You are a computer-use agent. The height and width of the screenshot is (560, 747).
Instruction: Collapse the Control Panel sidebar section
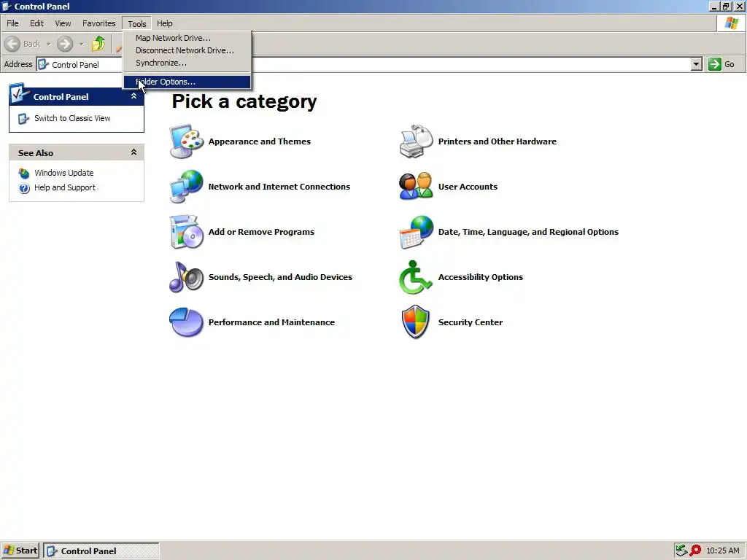pos(134,96)
